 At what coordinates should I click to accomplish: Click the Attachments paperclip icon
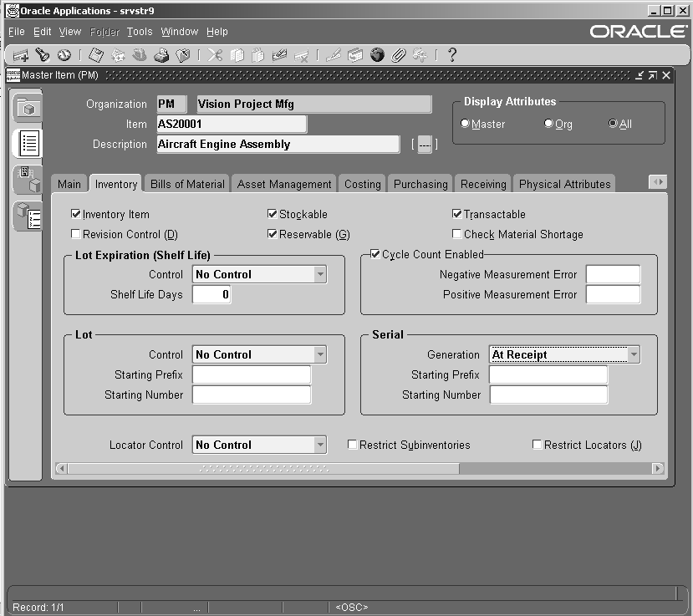398,55
